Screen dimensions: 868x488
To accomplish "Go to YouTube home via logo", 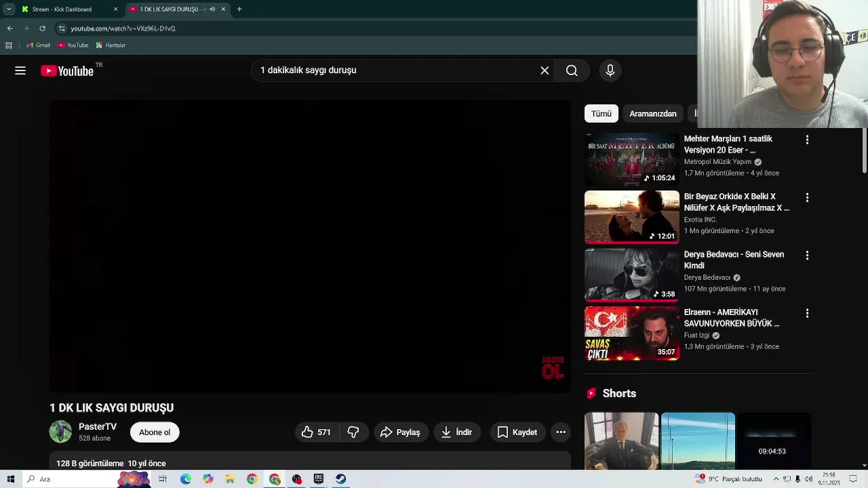I will pyautogui.click(x=66, y=70).
